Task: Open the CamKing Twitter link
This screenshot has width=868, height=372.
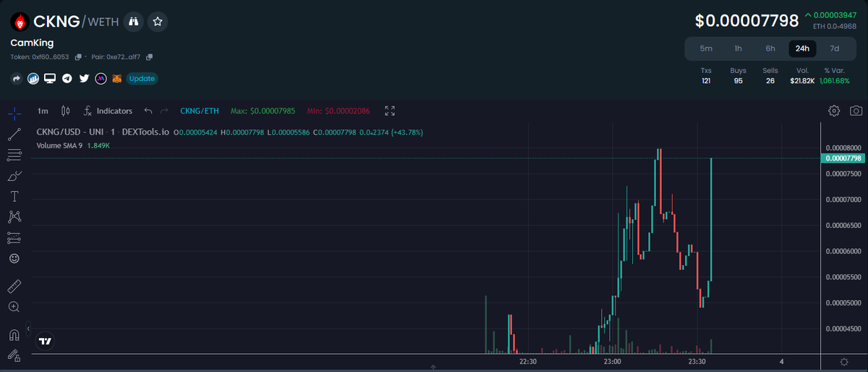Action: click(x=84, y=78)
